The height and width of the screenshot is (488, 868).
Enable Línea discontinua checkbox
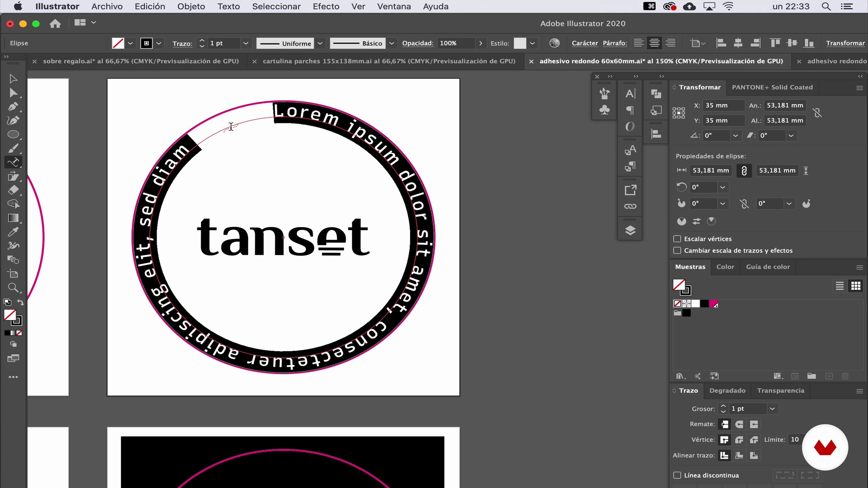click(677, 475)
